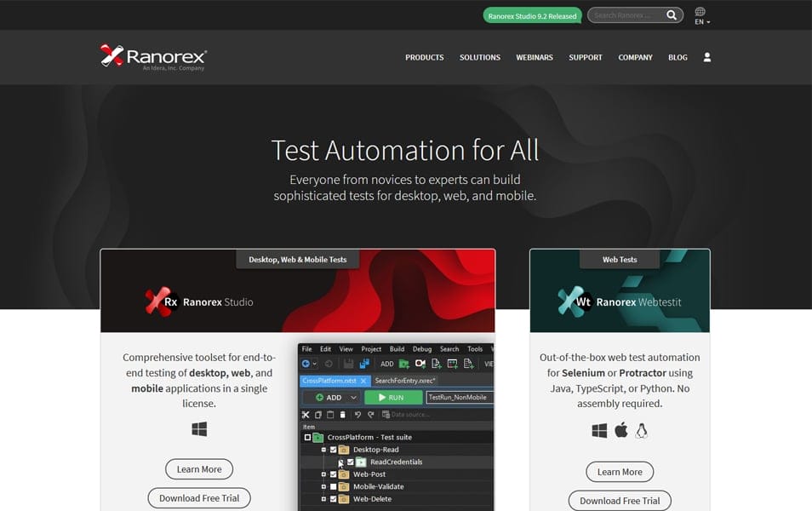Expand the Web-Post tree node
Screen dimensions: 812x511
point(323,474)
